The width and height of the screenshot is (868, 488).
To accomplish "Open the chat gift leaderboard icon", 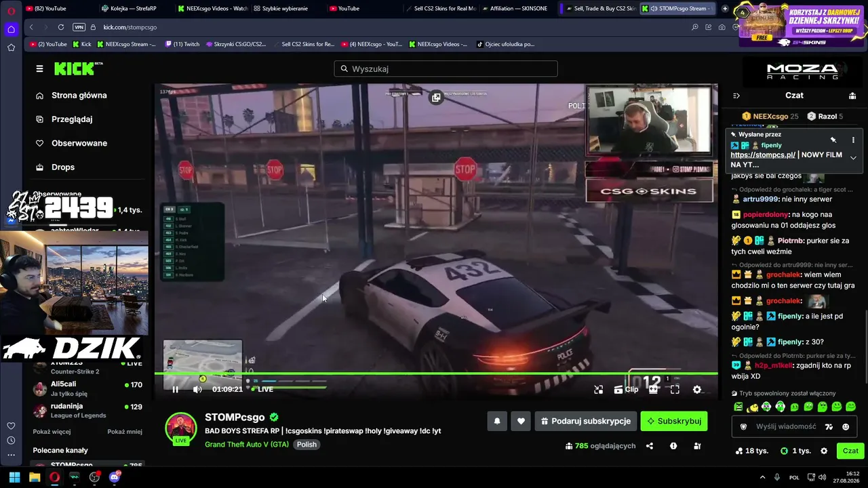I will pyautogui.click(x=852, y=96).
